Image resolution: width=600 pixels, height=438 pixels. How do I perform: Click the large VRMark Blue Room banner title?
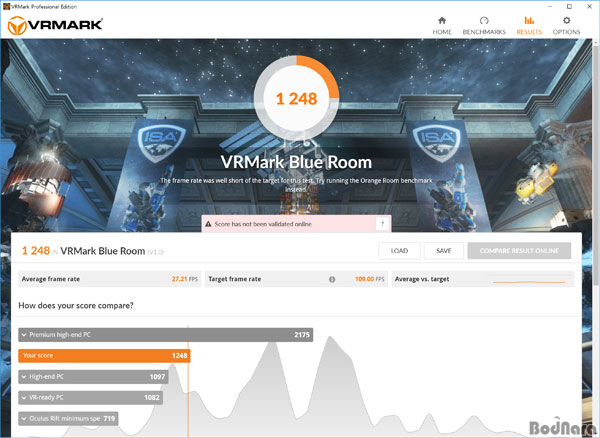(296, 162)
